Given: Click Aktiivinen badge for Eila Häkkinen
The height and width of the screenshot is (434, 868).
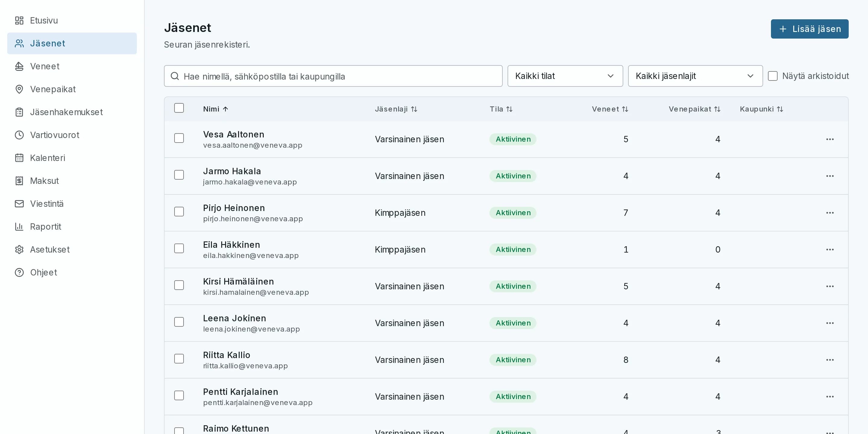Looking at the screenshot, I should (x=513, y=250).
